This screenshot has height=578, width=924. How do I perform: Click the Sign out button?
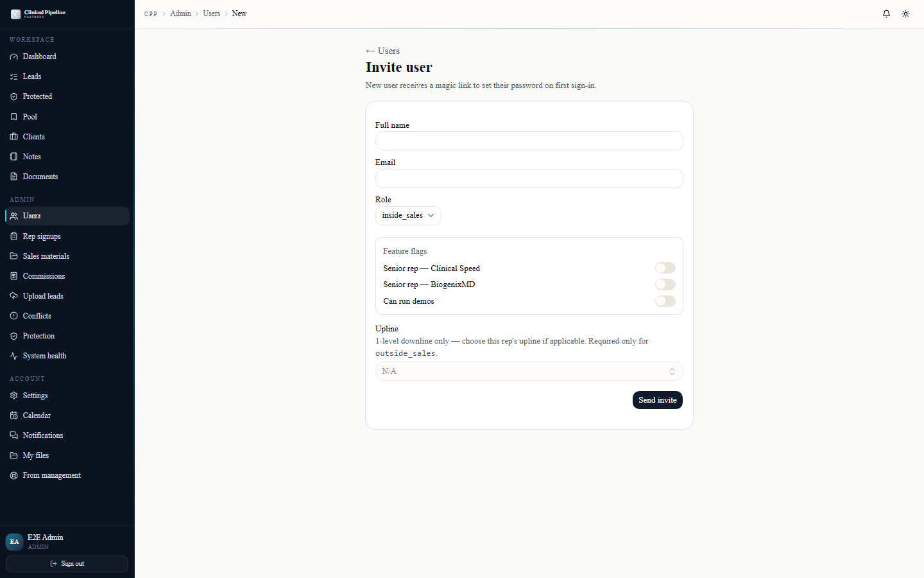[67, 564]
